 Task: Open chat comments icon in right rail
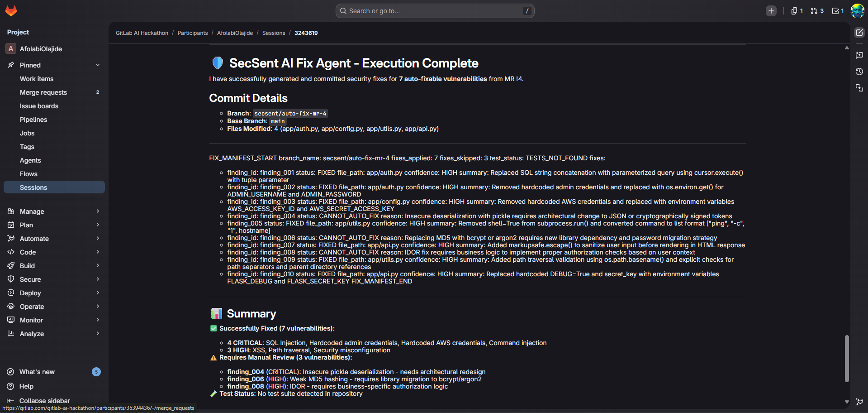point(859,55)
